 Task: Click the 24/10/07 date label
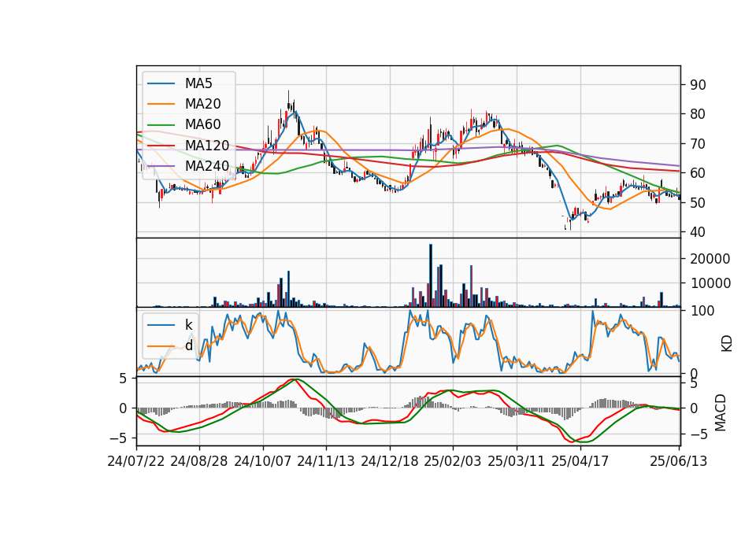[263, 461]
